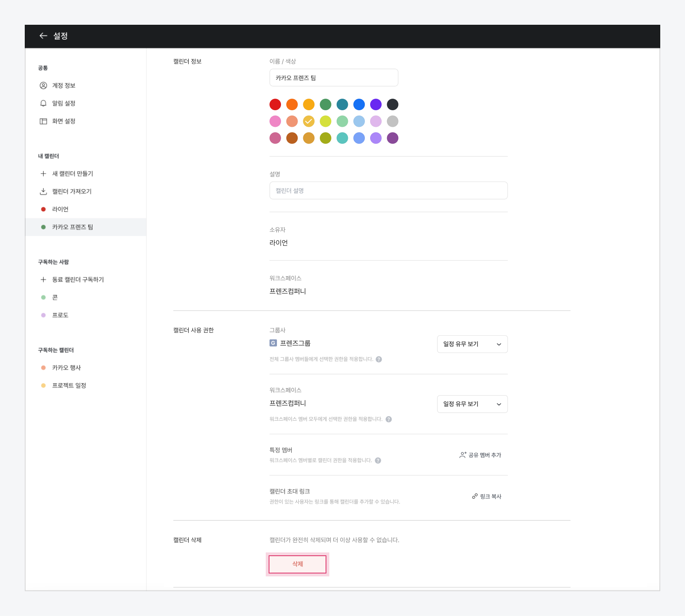Click help icon beside 그룹사 permission description
This screenshot has height=616, width=685.
(x=379, y=359)
